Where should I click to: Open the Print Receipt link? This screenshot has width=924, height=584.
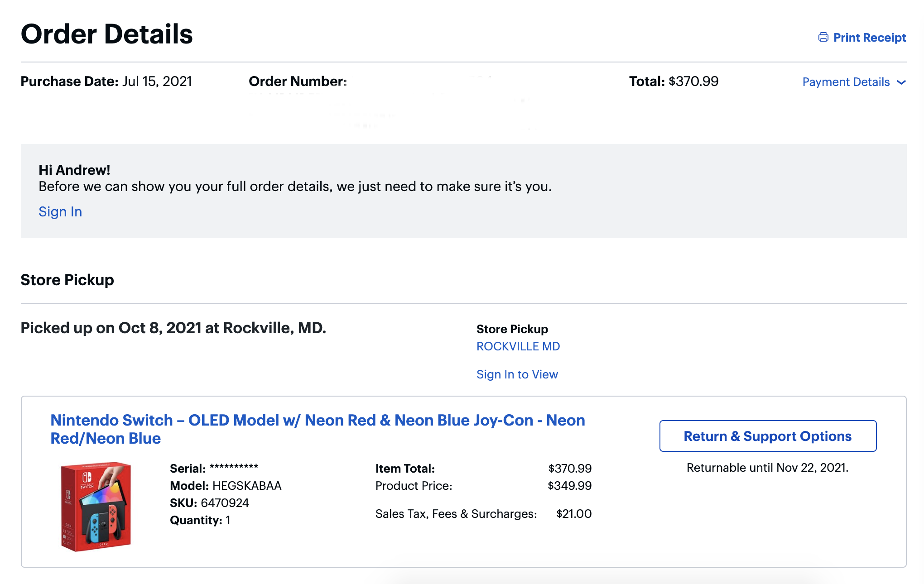coord(869,37)
